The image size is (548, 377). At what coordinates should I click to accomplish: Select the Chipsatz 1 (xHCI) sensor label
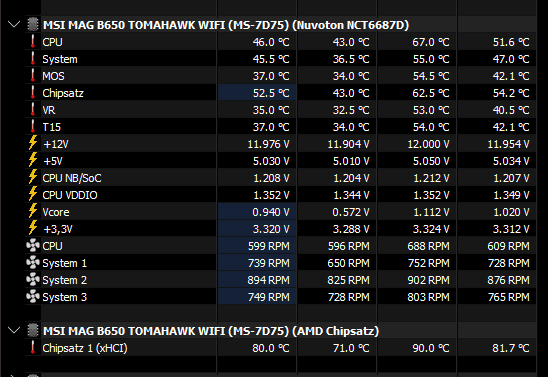click(85, 348)
